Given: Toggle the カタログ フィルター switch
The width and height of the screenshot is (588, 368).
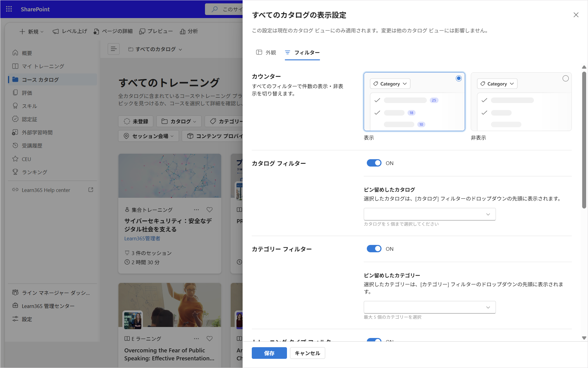Looking at the screenshot, I should [374, 163].
